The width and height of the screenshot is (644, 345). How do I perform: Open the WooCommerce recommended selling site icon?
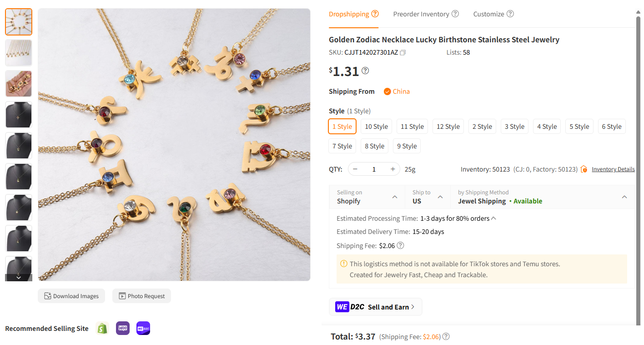(122, 328)
